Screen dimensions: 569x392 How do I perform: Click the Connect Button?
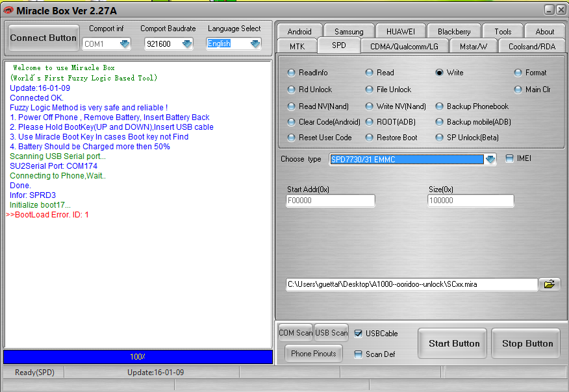(43, 38)
